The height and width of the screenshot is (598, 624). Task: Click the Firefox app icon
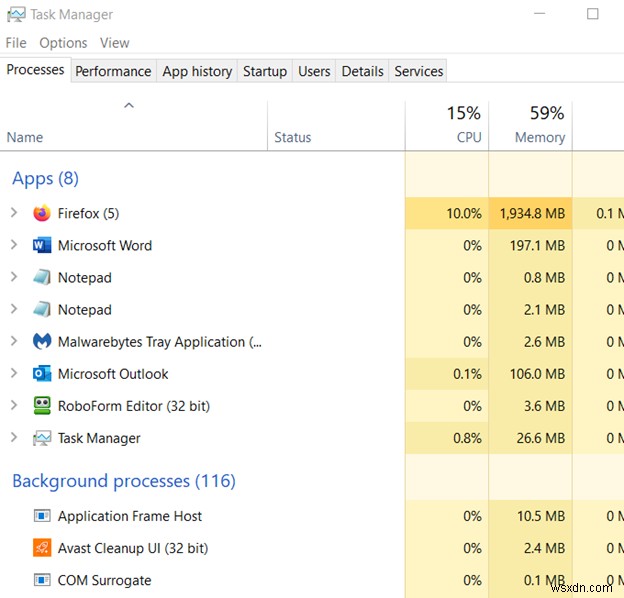pos(42,213)
